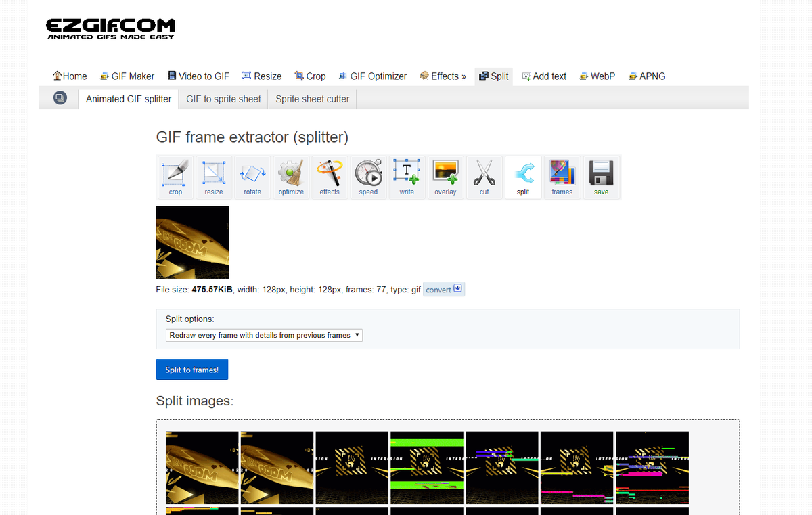812x515 pixels.
Task: Open the write text tool
Action: pos(407,177)
